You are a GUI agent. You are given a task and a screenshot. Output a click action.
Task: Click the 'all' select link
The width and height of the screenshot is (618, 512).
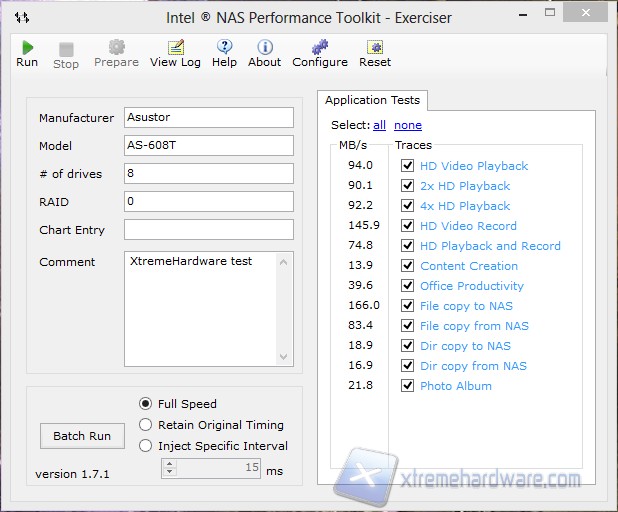point(379,125)
